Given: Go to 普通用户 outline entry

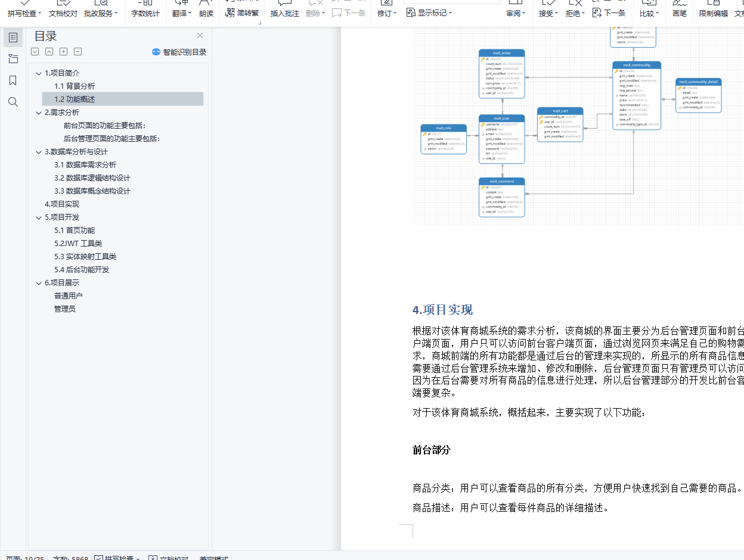Looking at the screenshot, I should coord(69,296).
